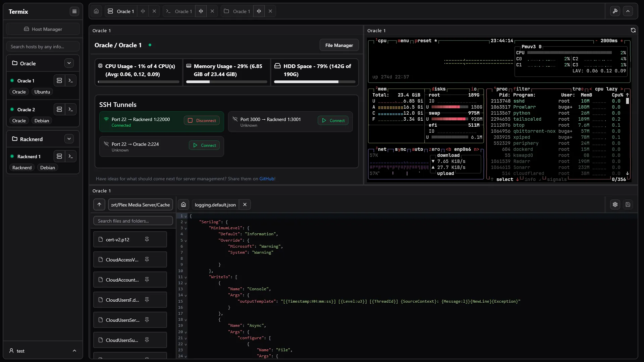Disconnect the Port 22 Racknerd 1:22000 tunnel
This screenshot has height=362, width=644.
point(202,120)
